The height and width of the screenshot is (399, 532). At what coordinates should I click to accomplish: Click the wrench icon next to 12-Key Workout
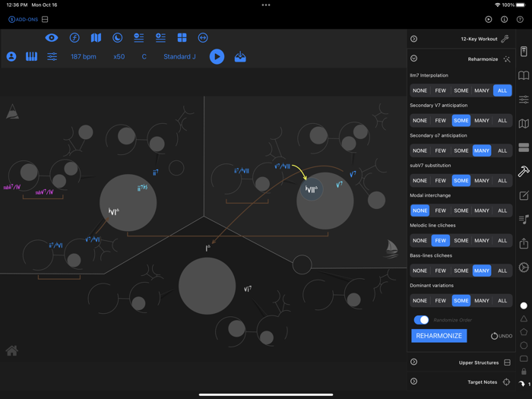[x=505, y=39]
